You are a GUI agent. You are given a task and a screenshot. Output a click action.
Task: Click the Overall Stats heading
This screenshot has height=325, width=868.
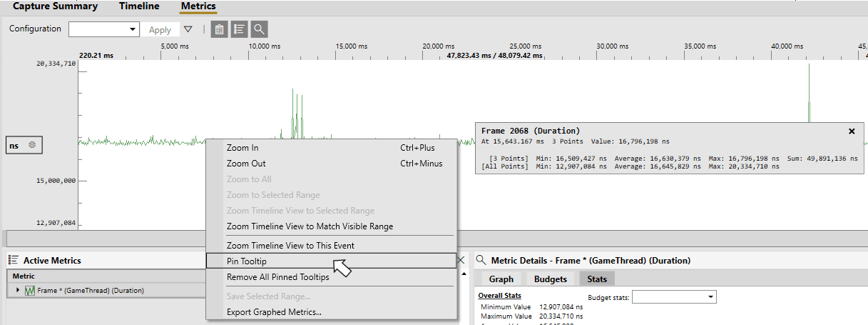tap(499, 296)
